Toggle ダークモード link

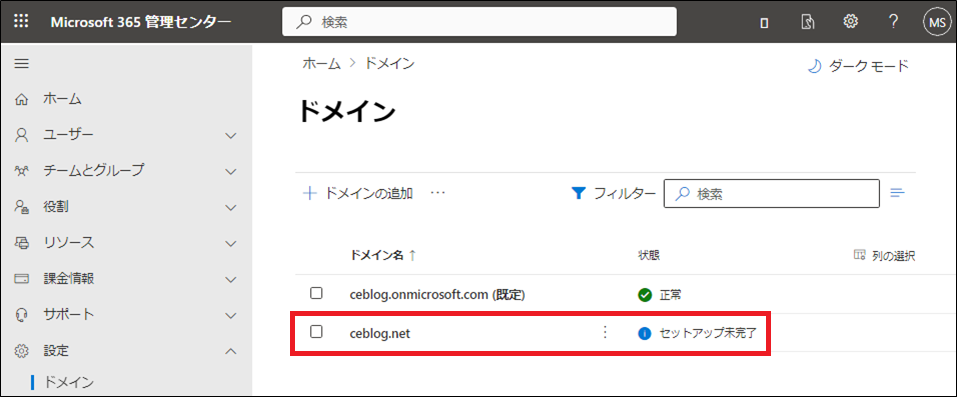(x=858, y=66)
